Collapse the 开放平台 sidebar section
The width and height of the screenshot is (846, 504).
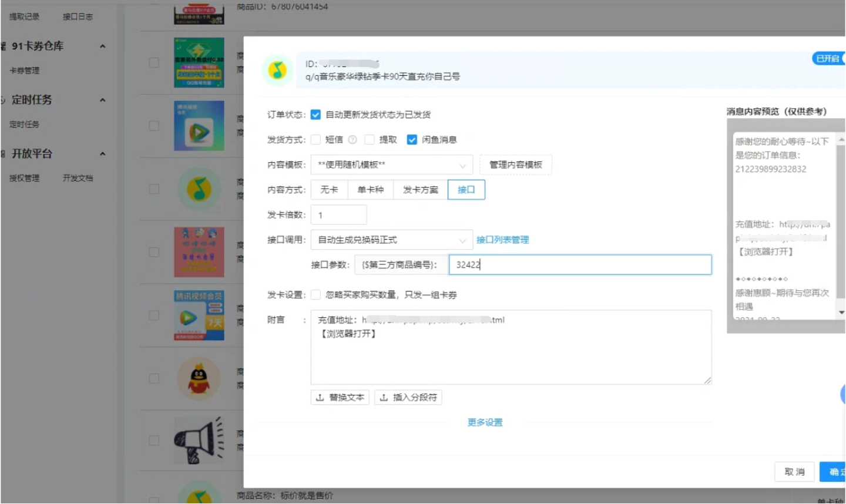pos(103,154)
